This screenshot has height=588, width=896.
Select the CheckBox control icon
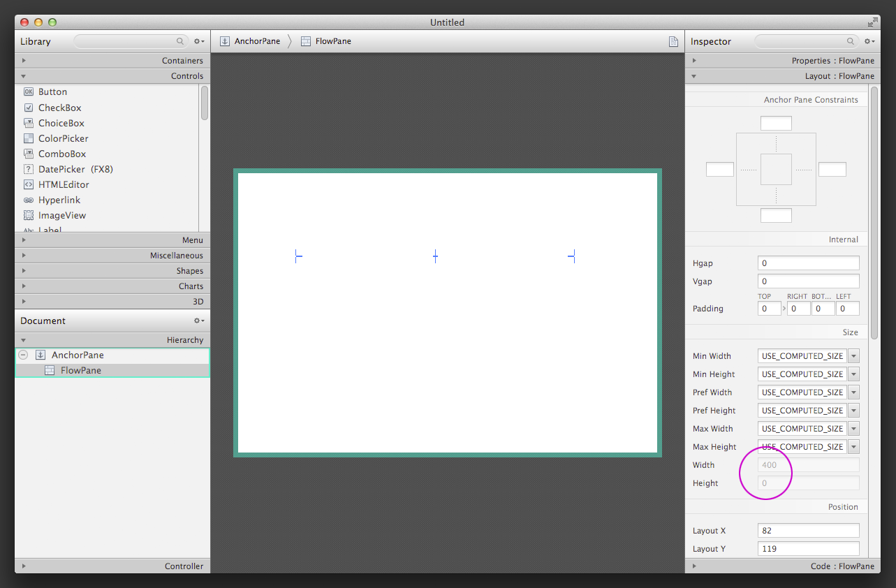[29, 108]
